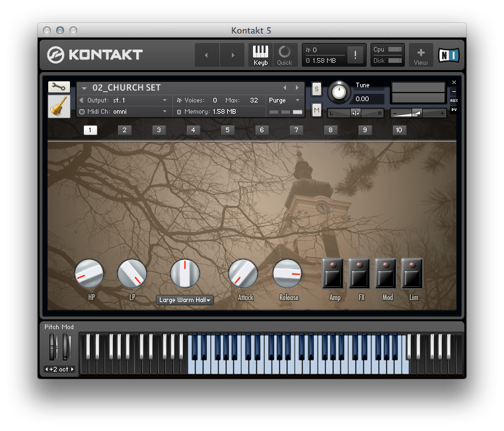Image resolution: width=504 pixels, height=431 pixels.
Task: Toggle the Mod switch
Action: 386,274
